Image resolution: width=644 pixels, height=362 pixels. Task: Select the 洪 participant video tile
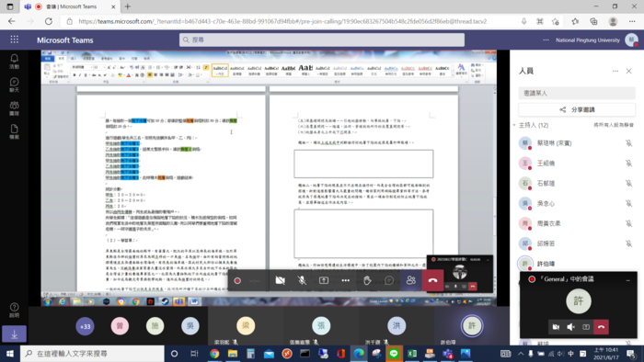(x=397, y=326)
